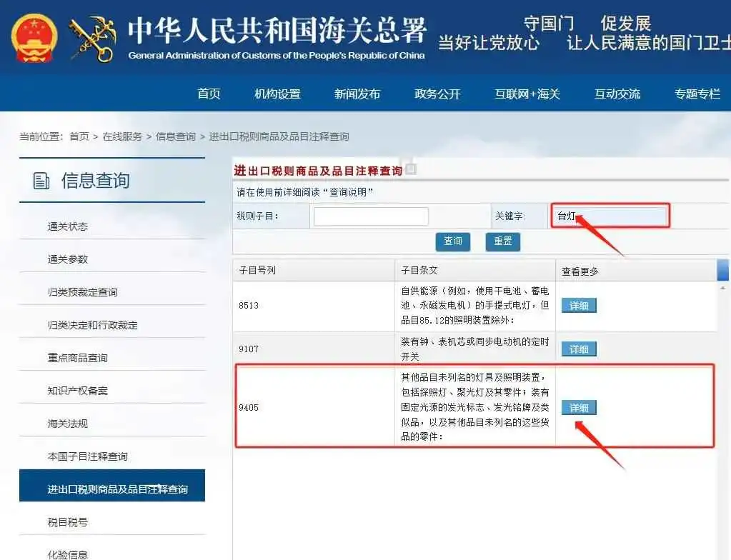Screen dimensions: 731x560
Task: Open the 政务公开 navigation menu
Action: click(x=437, y=94)
